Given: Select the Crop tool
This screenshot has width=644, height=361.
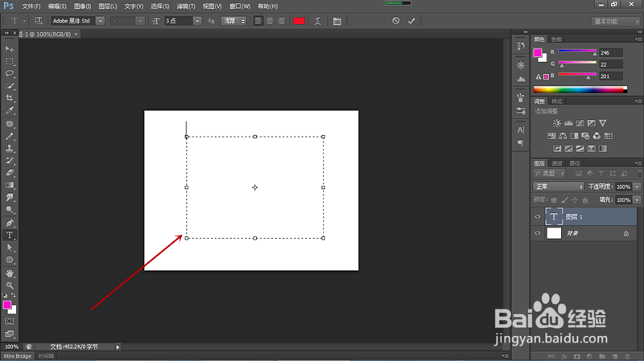Looking at the screenshot, I should pyautogui.click(x=10, y=98).
